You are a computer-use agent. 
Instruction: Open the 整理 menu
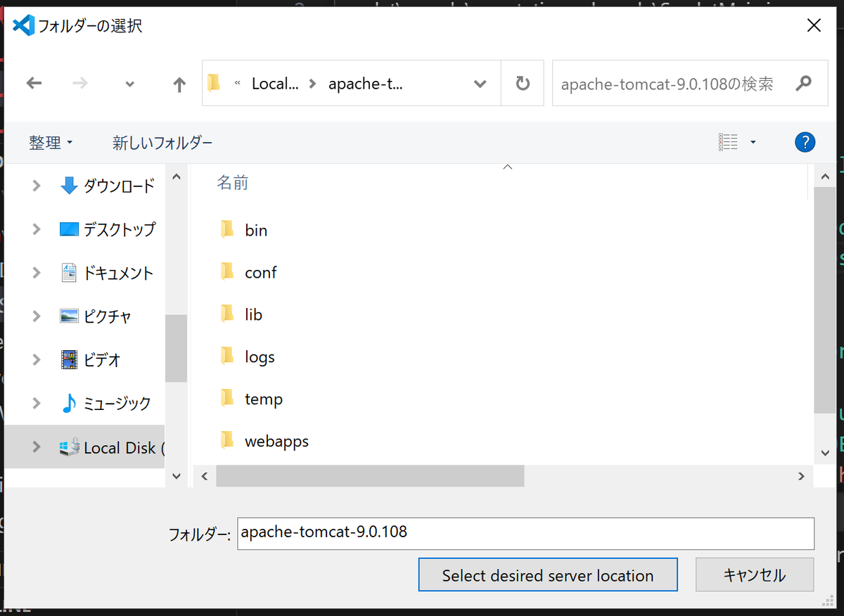click(x=51, y=143)
